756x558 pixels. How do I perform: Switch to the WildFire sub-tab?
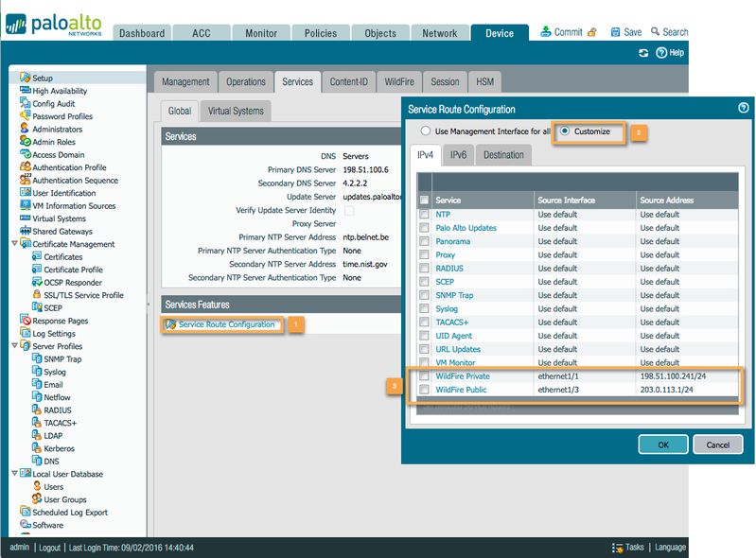(x=399, y=82)
